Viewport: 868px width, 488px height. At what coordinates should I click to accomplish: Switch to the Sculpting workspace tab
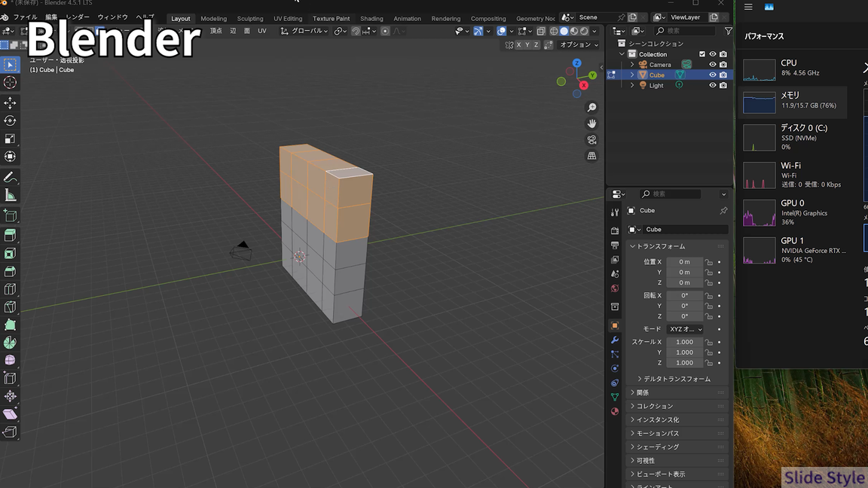click(249, 19)
